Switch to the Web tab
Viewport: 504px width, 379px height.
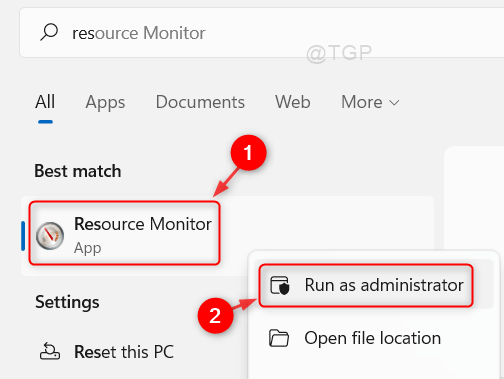click(293, 102)
